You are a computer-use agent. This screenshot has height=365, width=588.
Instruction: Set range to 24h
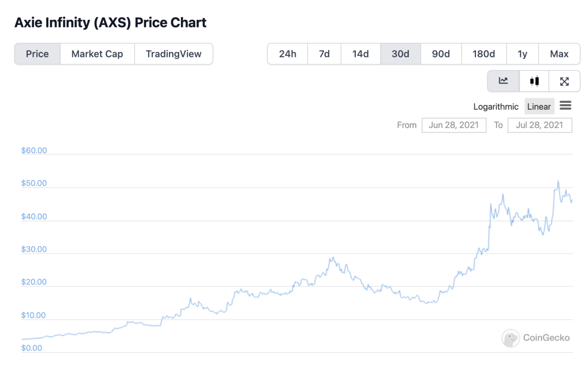click(288, 54)
